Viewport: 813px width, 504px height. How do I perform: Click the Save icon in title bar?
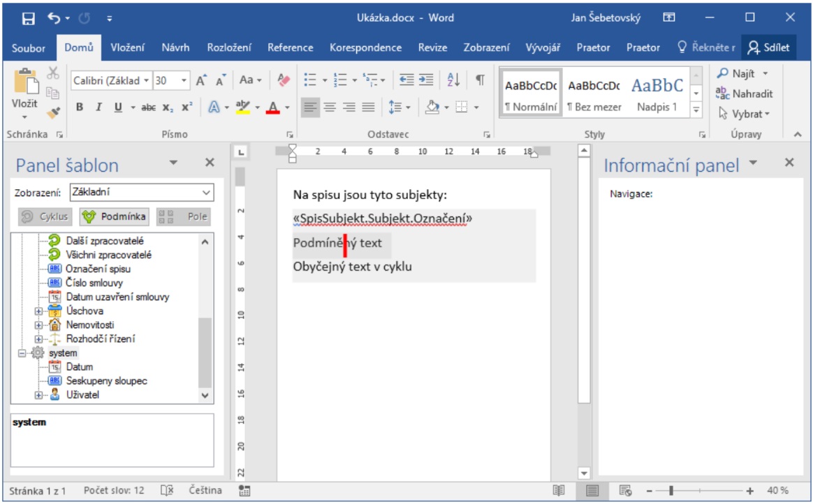(x=29, y=19)
